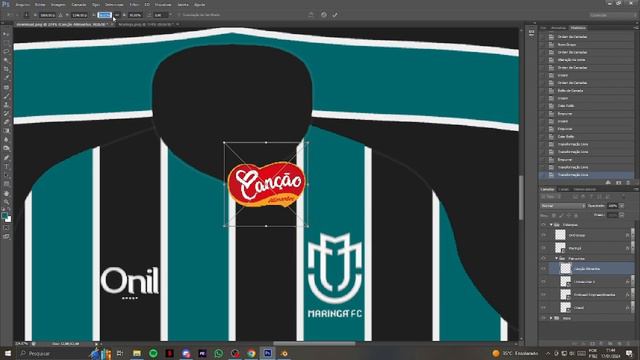Click the lock position icon

[568, 215]
